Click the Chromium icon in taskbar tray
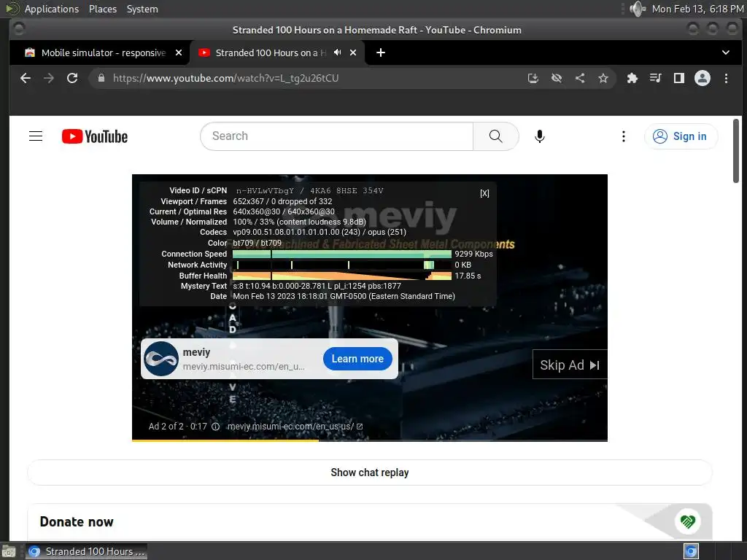This screenshot has height=560, width=747. click(691, 551)
